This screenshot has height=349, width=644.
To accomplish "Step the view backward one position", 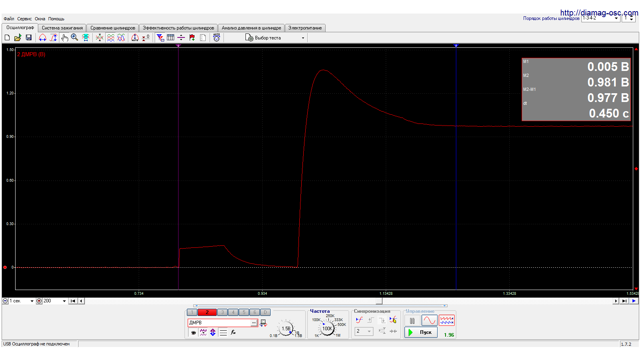I will (81, 301).
